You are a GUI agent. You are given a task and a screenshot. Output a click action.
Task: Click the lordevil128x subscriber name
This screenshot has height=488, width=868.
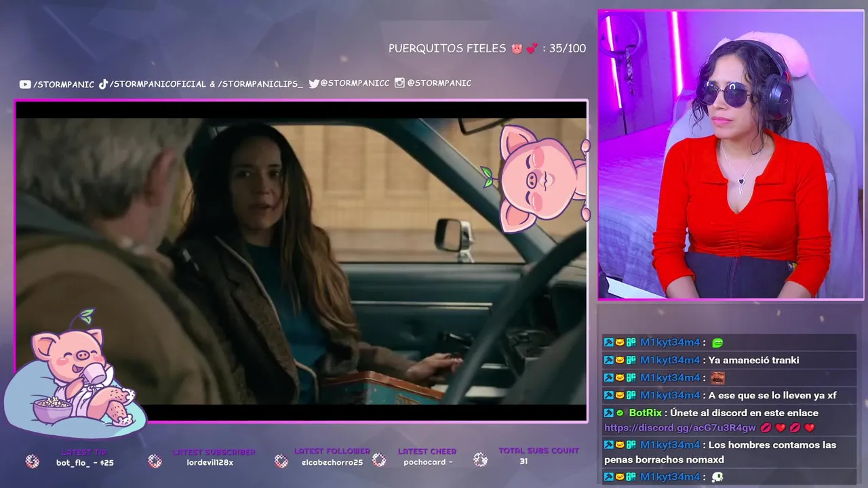tap(210, 463)
